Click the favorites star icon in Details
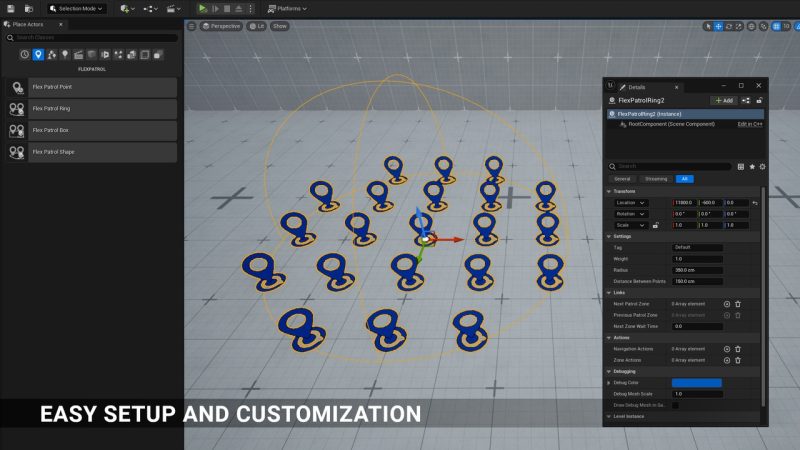Screen dimensions: 800x450 tap(751, 166)
